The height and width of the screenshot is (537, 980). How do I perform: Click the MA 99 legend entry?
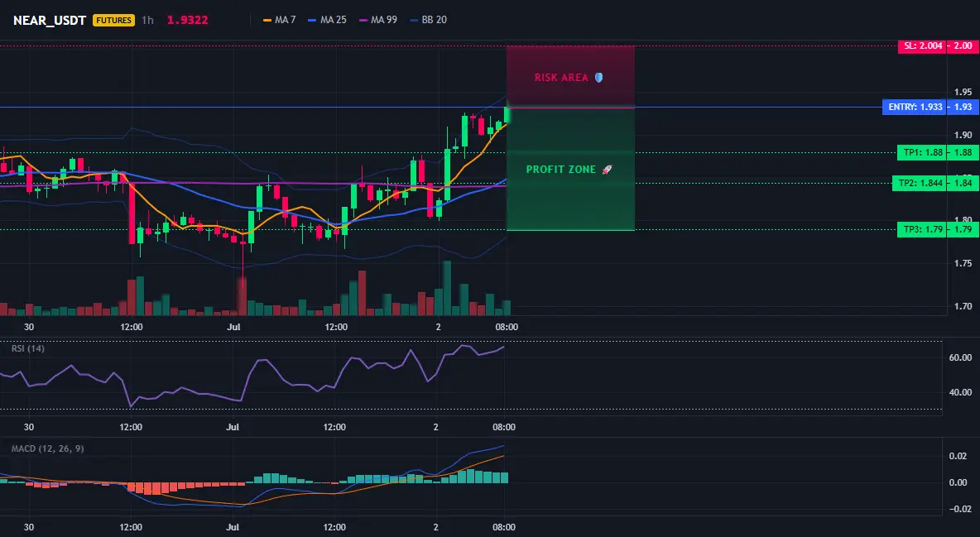pyautogui.click(x=378, y=20)
